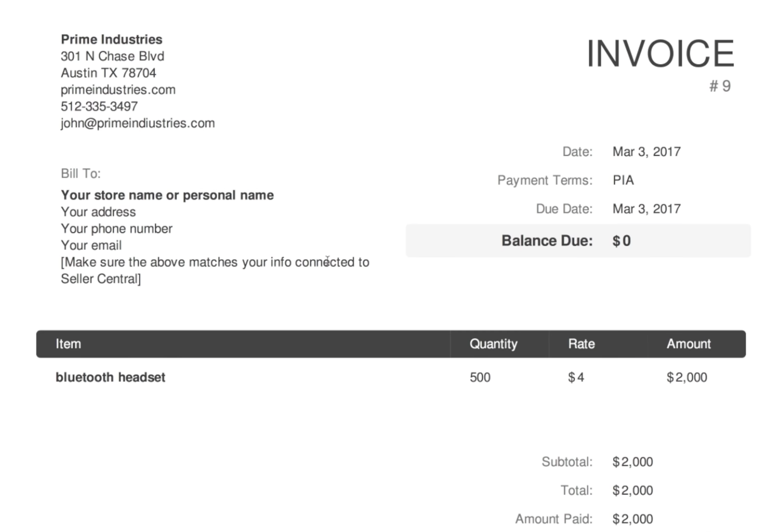Click the bluetooth headset line item
This screenshot has height=532, width=782.
coord(110,378)
